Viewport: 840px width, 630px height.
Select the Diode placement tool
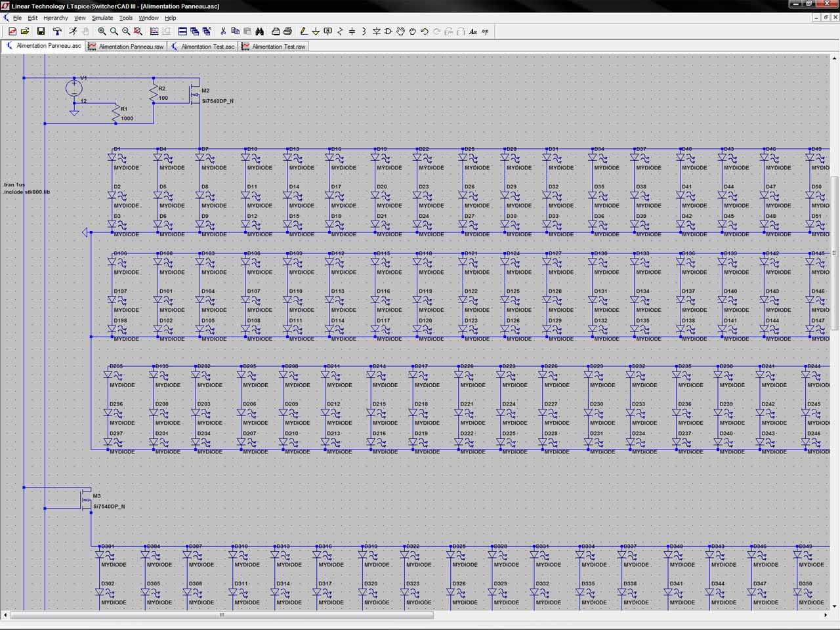[x=376, y=31]
